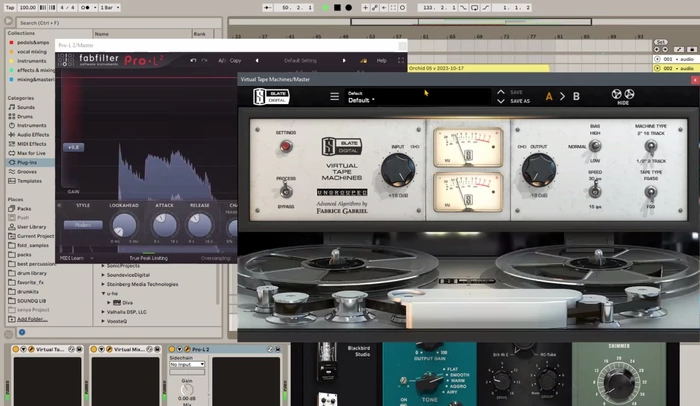Click the Stop button in the transport

point(338,8)
